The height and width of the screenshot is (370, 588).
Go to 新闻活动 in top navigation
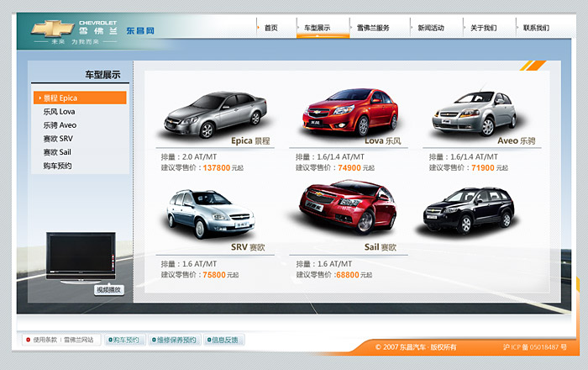[x=431, y=28]
